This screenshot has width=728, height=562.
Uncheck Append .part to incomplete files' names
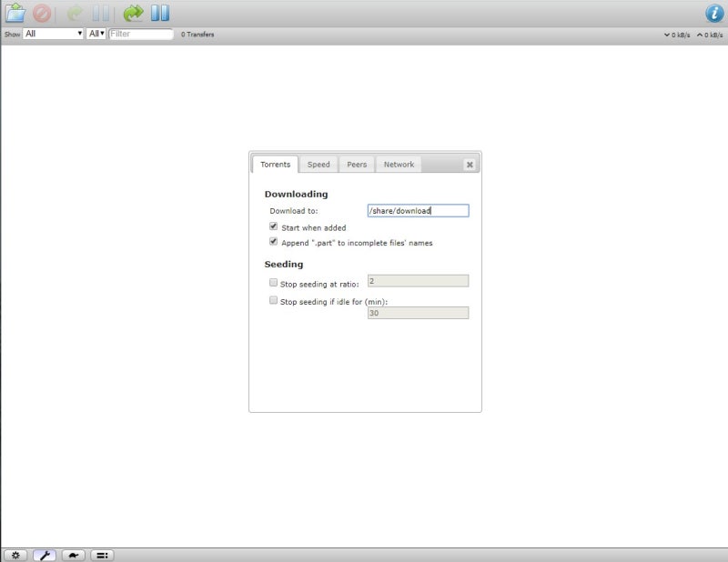273,242
